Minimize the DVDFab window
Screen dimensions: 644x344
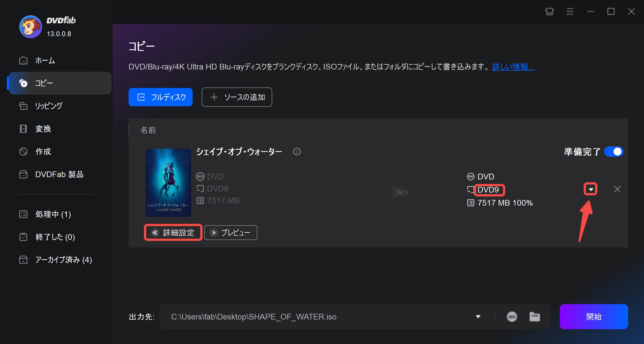click(x=590, y=11)
